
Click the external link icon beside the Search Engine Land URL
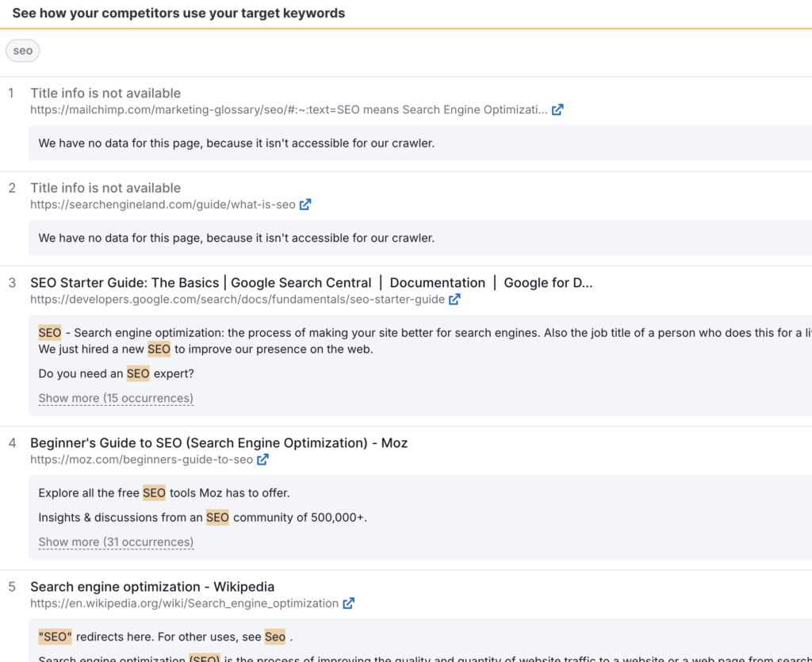pyautogui.click(x=306, y=204)
